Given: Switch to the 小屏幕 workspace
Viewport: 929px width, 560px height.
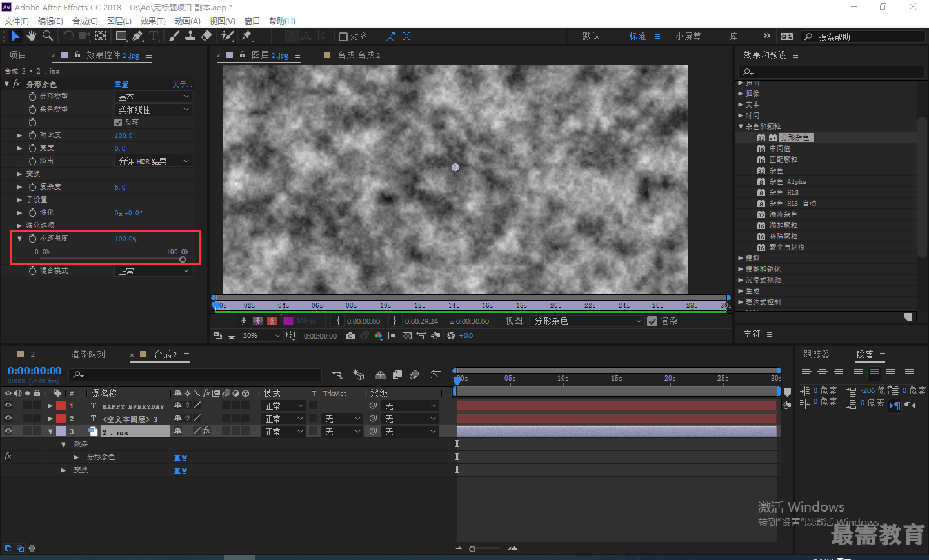Looking at the screenshot, I should 688,37.
